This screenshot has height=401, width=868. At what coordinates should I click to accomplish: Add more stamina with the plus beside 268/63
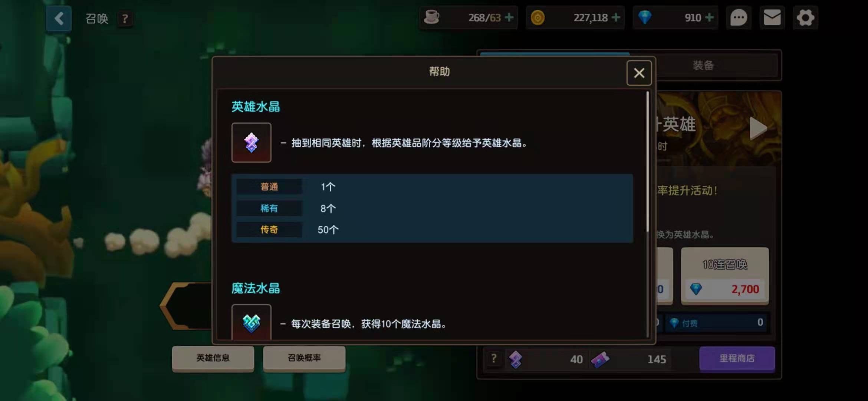509,17
